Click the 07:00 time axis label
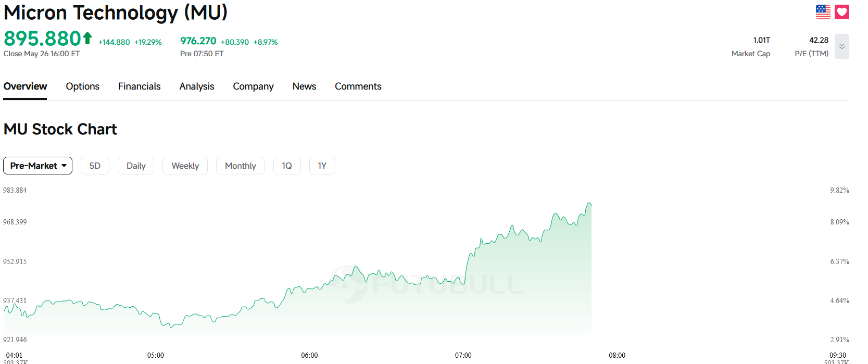868x364 pixels. 463,356
